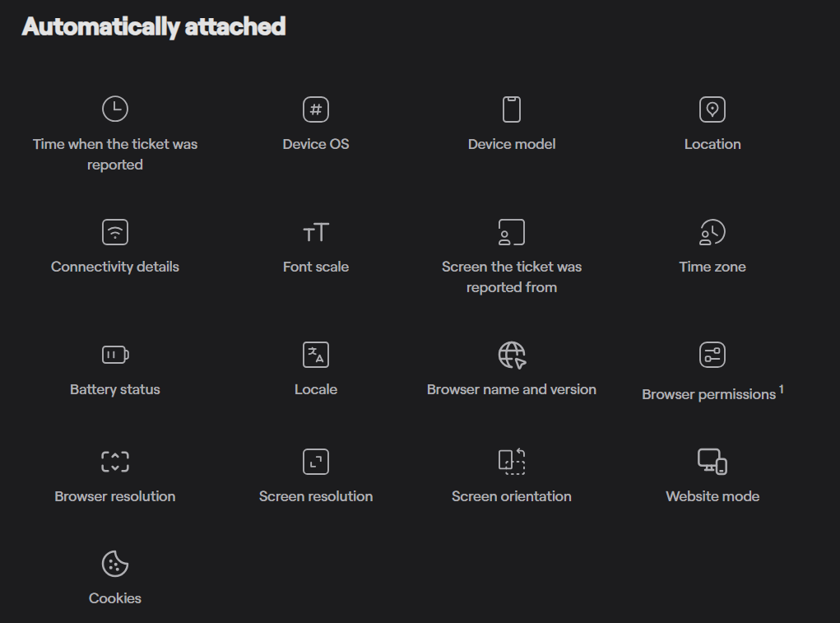This screenshot has height=623, width=840.
Task: Click the screen-report icon with person outline
Action: click(511, 232)
